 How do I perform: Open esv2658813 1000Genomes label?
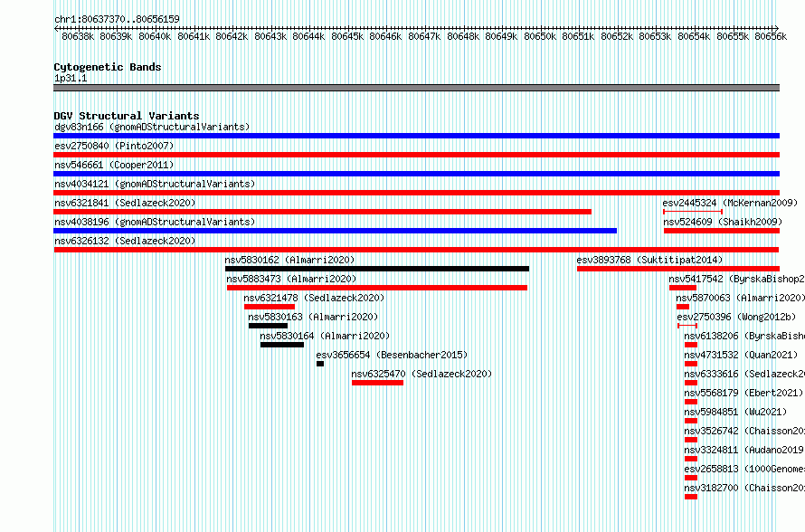click(x=743, y=469)
